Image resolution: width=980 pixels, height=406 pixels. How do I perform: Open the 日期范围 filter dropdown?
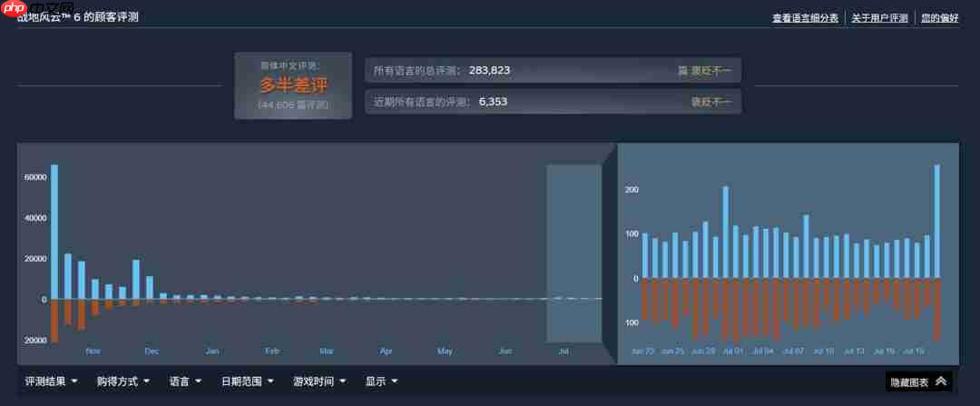248,381
